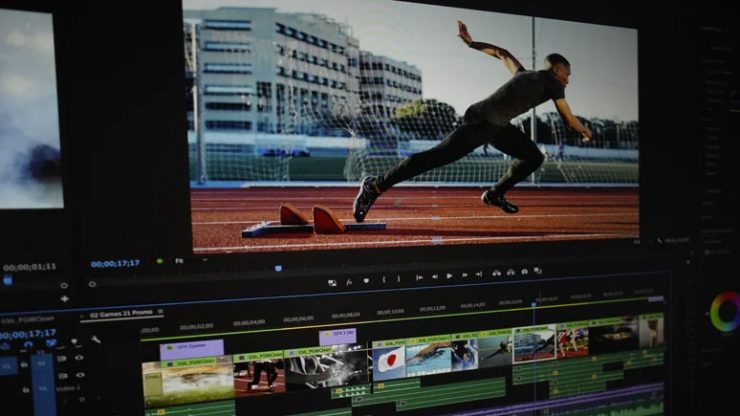740x416 pixels.
Task: Toggle the second video track eye icon
Action: tap(79, 374)
